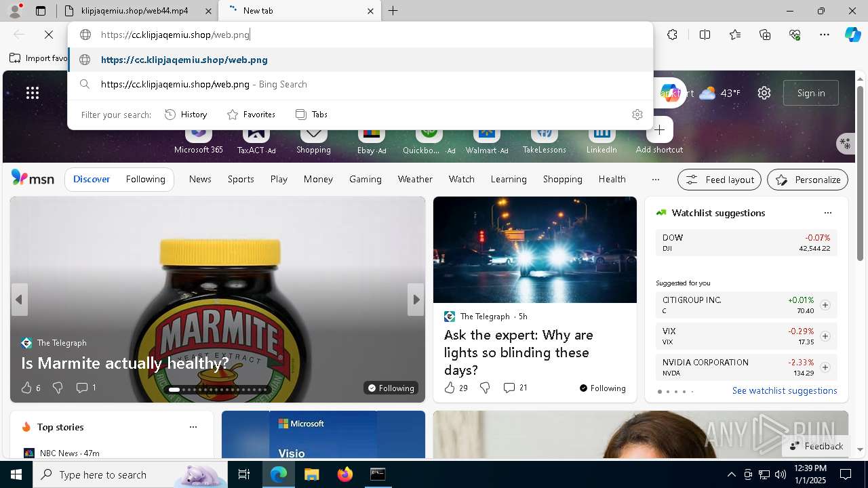Dislike the Marmite article thumbs down
Image resolution: width=868 pixels, height=488 pixels.
pyautogui.click(x=58, y=388)
